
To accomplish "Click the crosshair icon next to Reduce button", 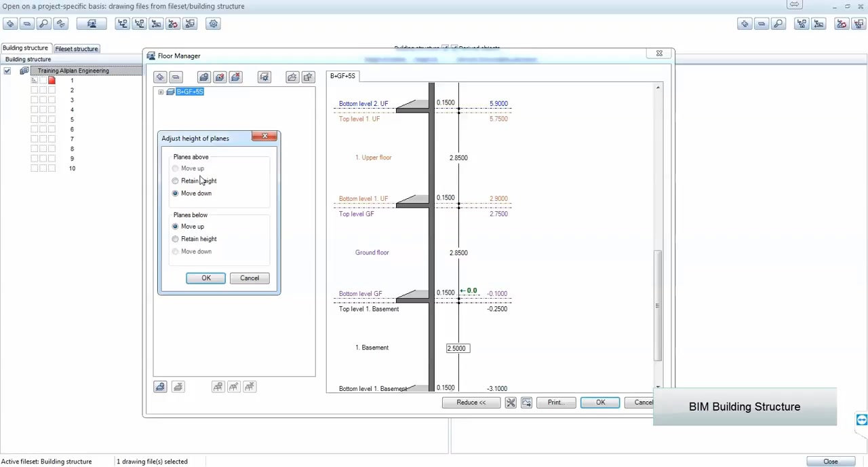I will pyautogui.click(x=510, y=402).
